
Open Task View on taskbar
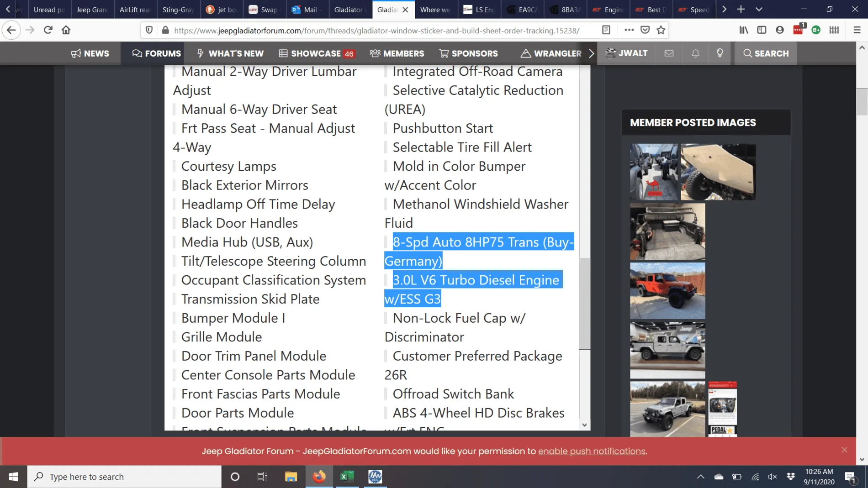262,477
